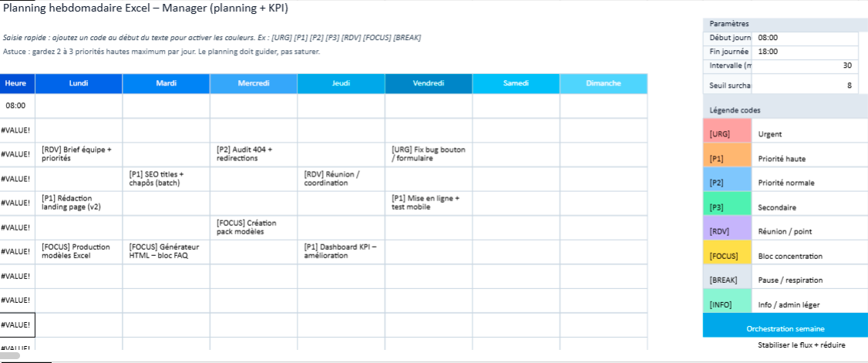
Task: Select the '[P2] Audit 404 + redirections' cell
Action: 254,154
